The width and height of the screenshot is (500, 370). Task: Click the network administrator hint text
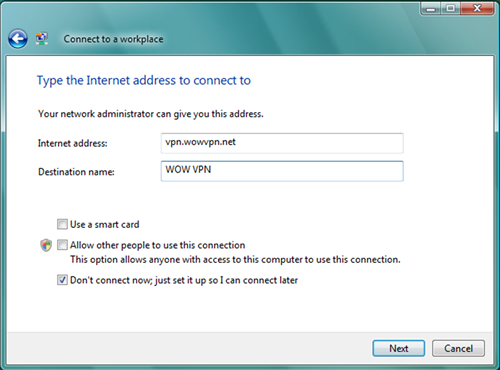[x=151, y=114]
